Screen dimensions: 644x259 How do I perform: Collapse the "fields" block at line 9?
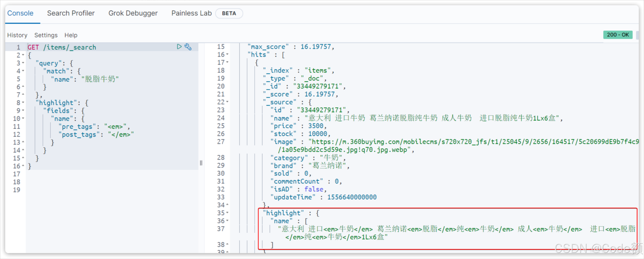tap(23, 110)
